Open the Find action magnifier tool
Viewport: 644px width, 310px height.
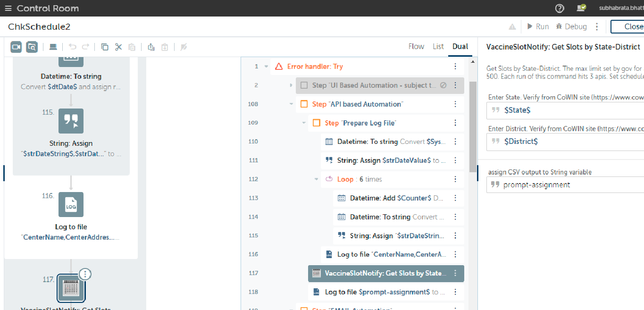coord(32,47)
